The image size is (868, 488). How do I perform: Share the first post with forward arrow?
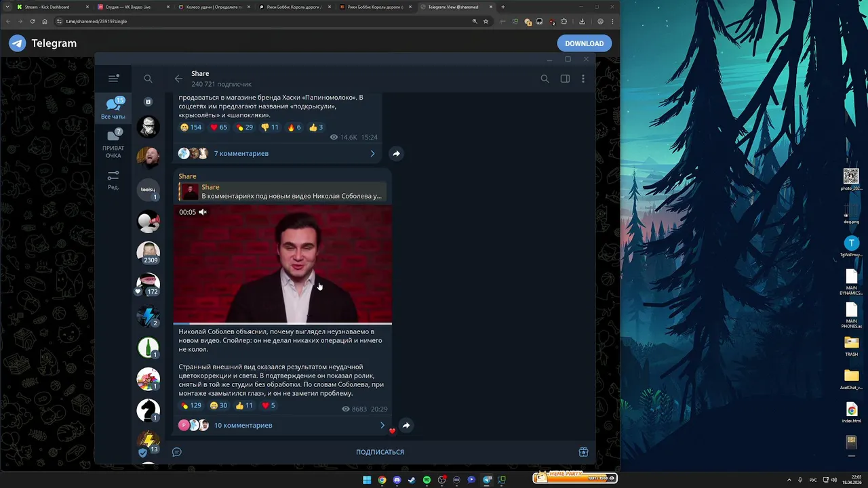click(396, 154)
